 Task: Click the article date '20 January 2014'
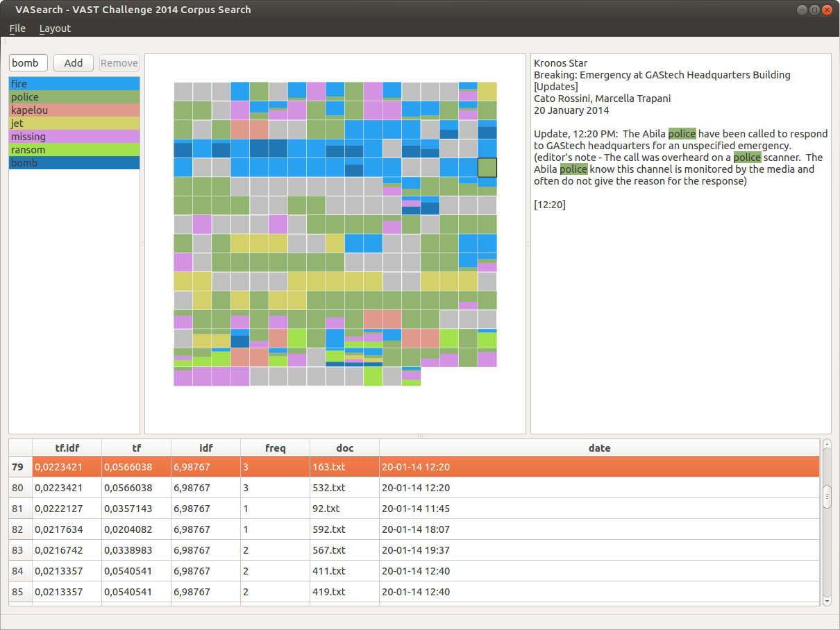571,110
